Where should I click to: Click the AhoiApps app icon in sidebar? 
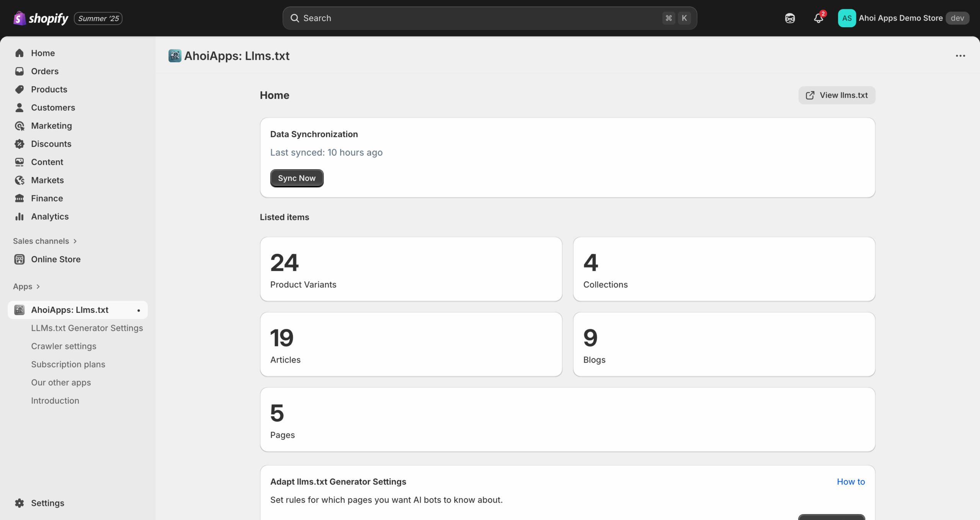pyautogui.click(x=20, y=310)
